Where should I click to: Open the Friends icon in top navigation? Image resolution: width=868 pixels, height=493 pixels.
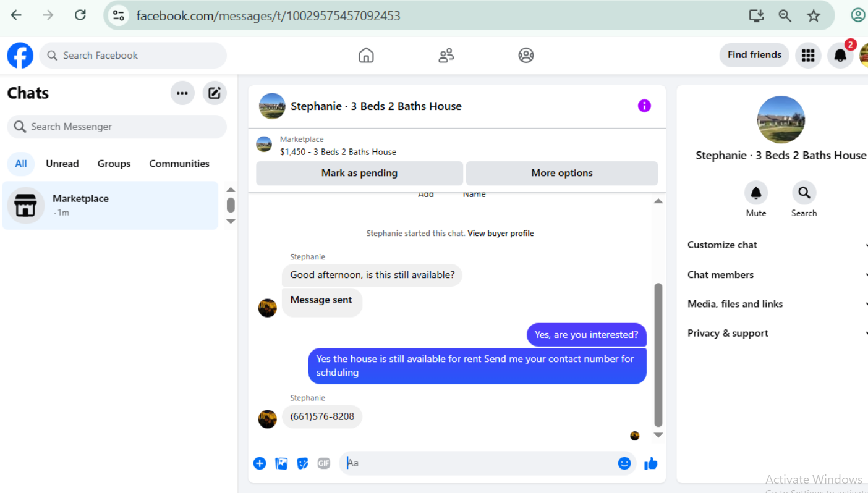point(446,56)
